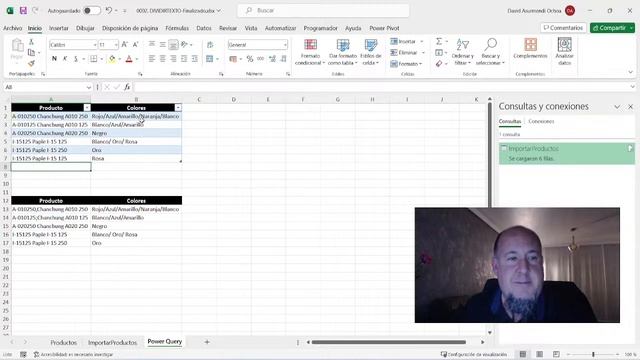Open the Productos sheet tab
Viewport: 640px width, 360px height.
(64, 342)
